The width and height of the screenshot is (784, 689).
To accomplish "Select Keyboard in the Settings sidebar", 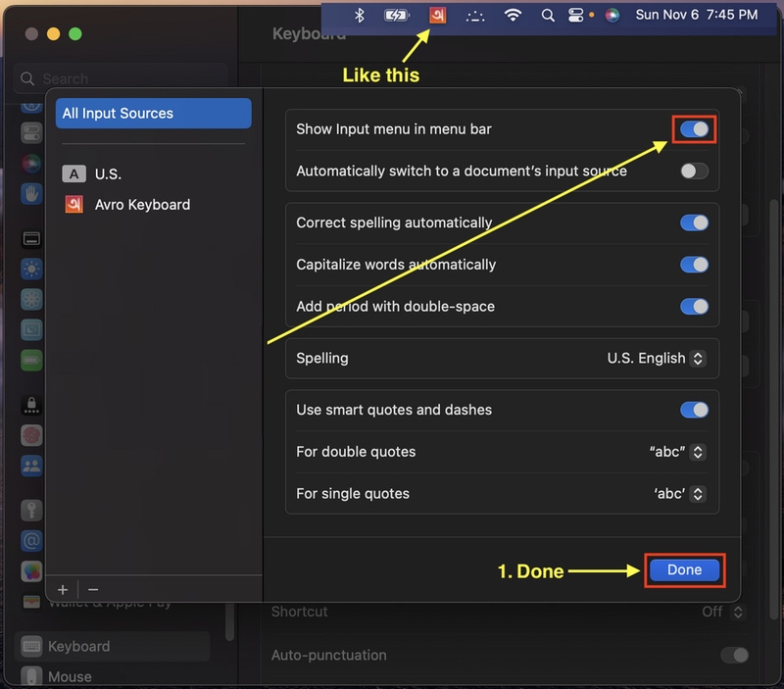I will [113, 647].
